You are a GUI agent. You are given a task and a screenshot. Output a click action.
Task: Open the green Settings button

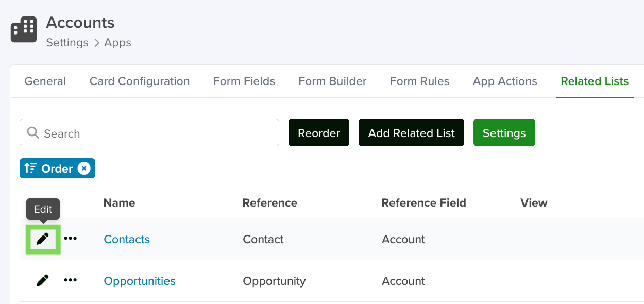(x=504, y=132)
